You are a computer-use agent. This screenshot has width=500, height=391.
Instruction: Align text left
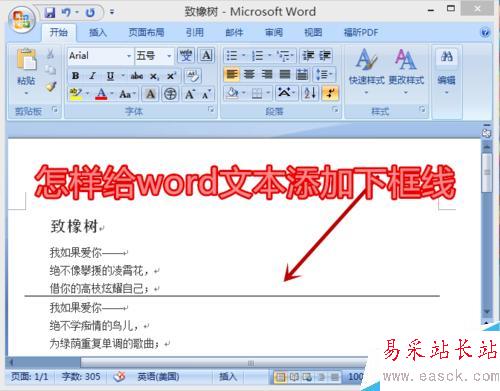point(232,74)
